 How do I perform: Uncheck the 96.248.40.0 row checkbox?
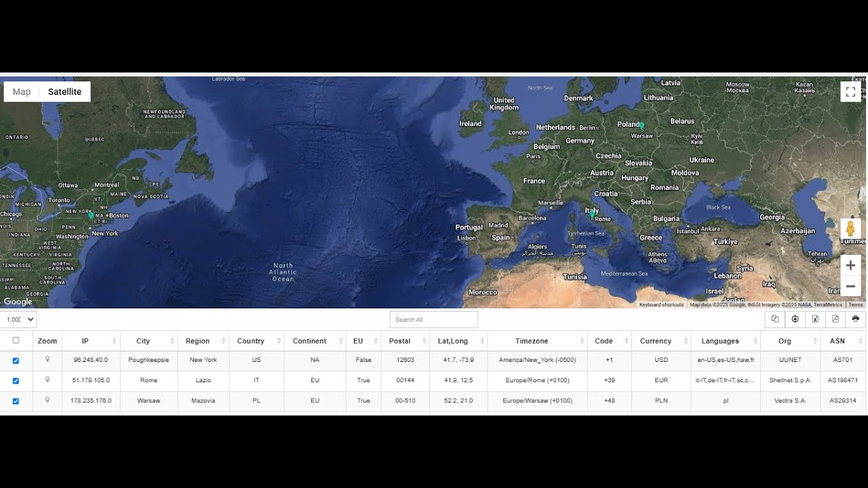tap(16, 361)
